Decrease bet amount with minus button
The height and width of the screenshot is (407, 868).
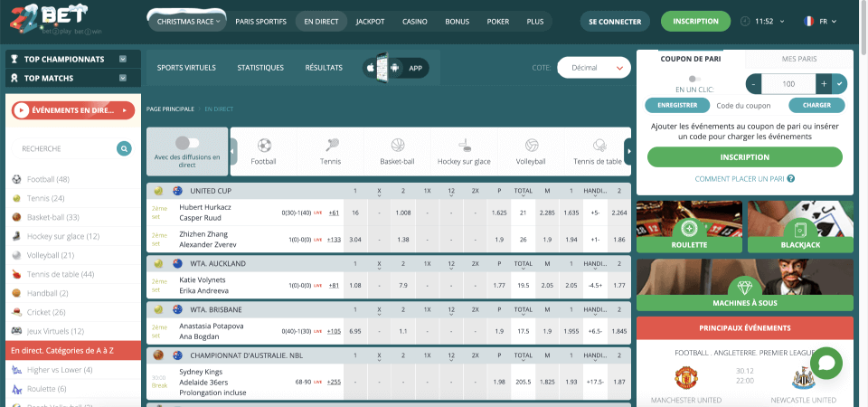[x=754, y=83]
